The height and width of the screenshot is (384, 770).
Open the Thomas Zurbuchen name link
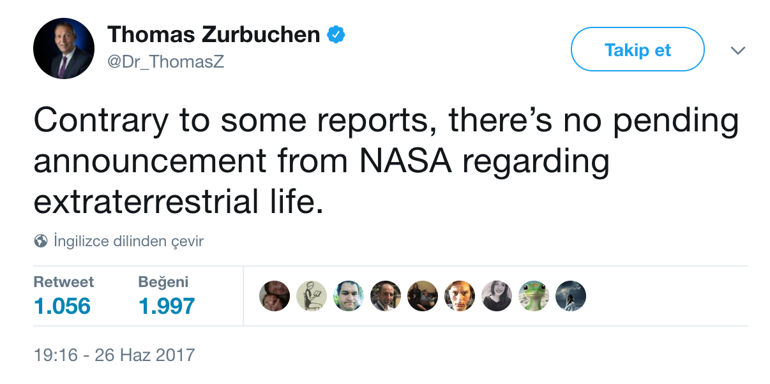(x=214, y=34)
